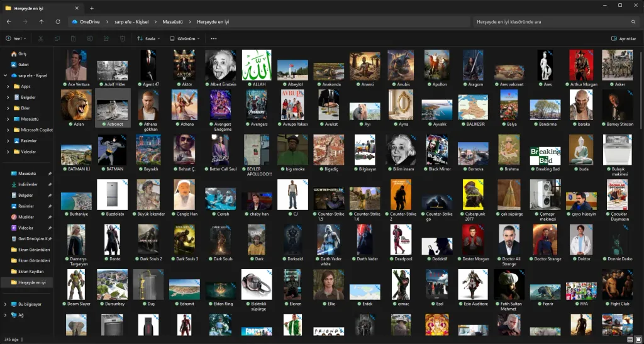The height and width of the screenshot is (344, 644).
Task: Expand Masaüstü under OneDrive tree
Action: point(8,119)
